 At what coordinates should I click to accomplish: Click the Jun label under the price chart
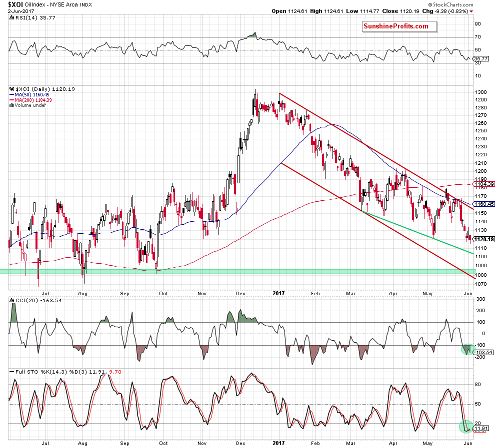tap(468, 294)
